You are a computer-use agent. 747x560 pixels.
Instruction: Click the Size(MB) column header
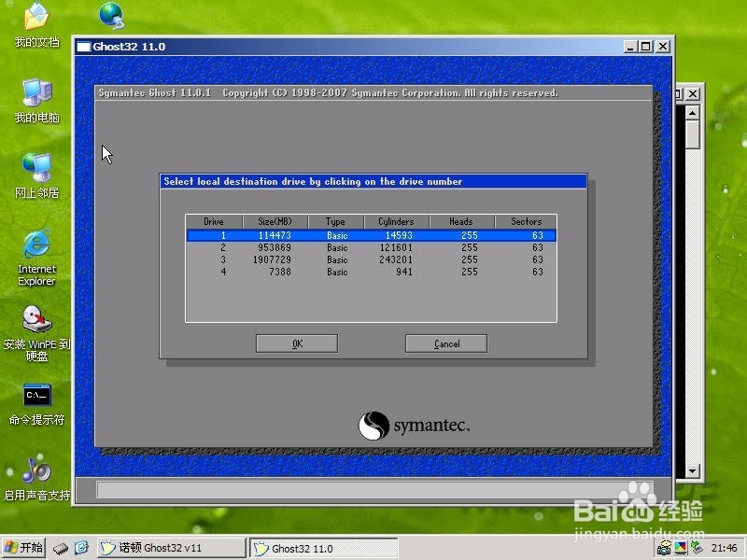[x=275, y=221]
